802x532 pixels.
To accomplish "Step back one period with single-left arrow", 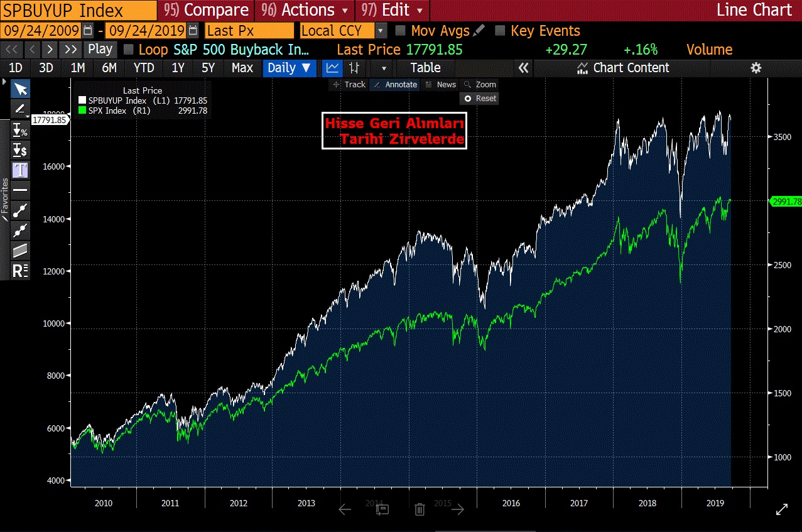I will coord(33,50).
